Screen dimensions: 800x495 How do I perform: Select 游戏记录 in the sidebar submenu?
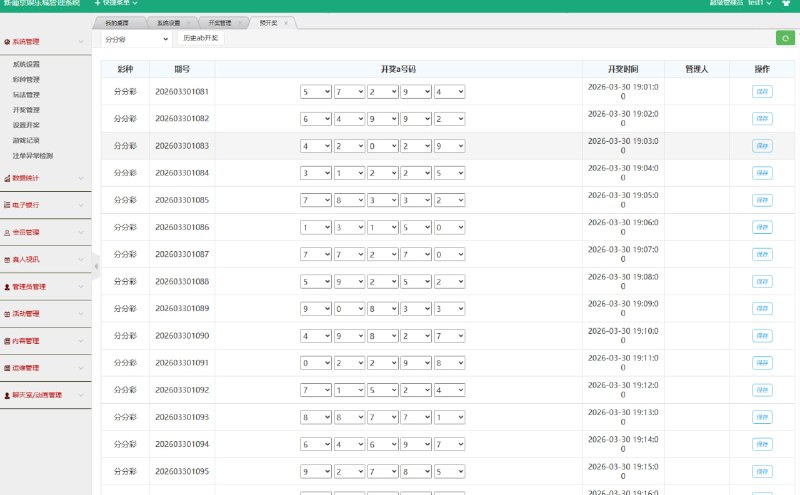27,140
